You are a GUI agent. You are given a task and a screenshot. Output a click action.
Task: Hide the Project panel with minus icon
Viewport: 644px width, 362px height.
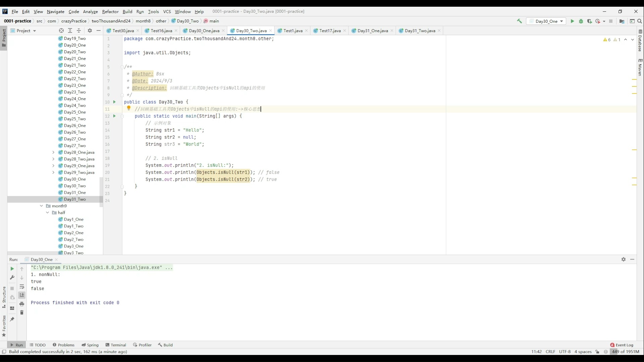[x=98, y=31]
